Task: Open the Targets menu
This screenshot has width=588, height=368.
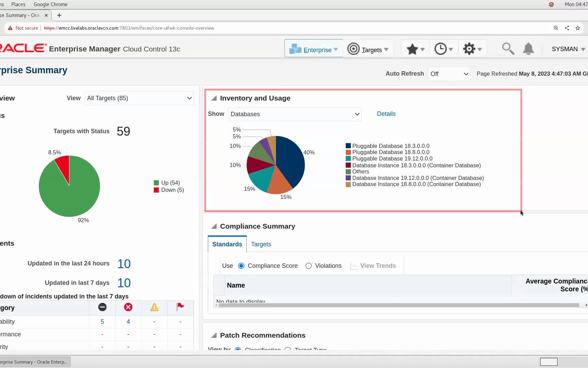Action: click(368, 49)
